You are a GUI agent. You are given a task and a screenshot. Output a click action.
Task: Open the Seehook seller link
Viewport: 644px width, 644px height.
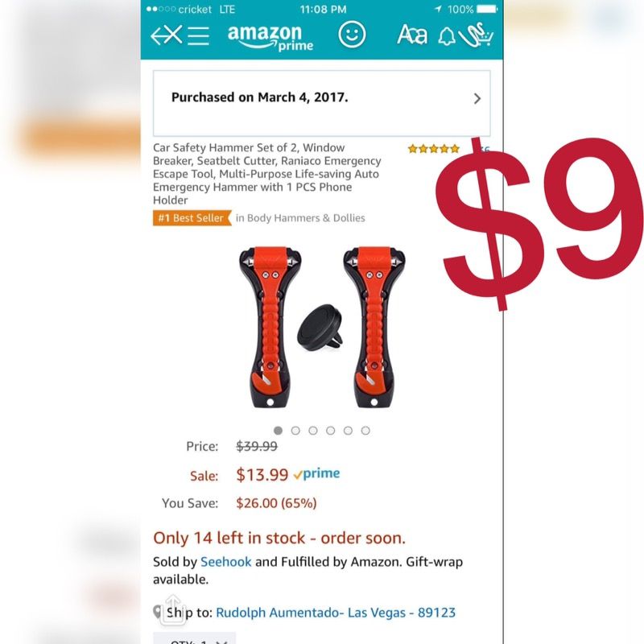(225, 561)
